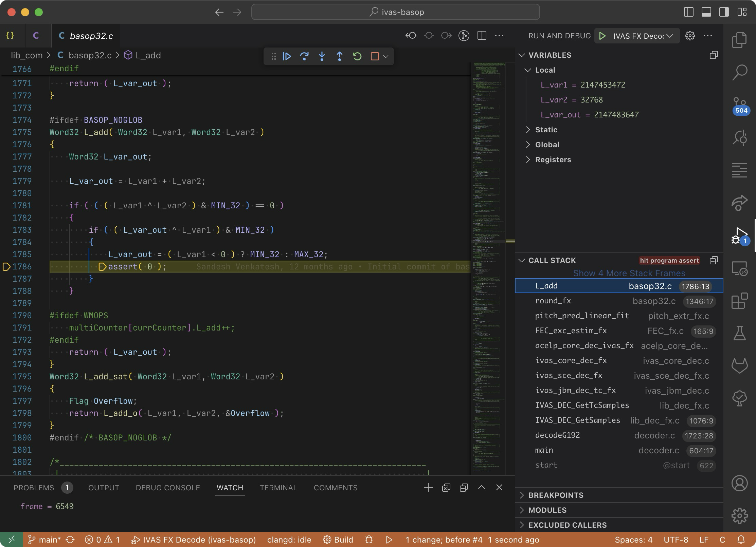This screenshot has width=756, height=547.
Task: Expand the BREAKPOINTS section
Action: click(x=556, y=495)
